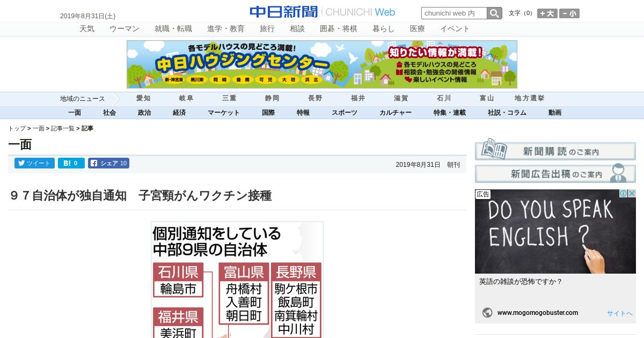Open the Chunichi Shimbun logo homepage
This screenshot has height=338, width=644.
tap(322, 12)
